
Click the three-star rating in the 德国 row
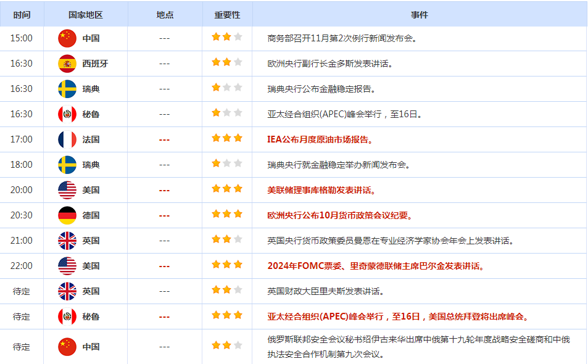point(227,214)
